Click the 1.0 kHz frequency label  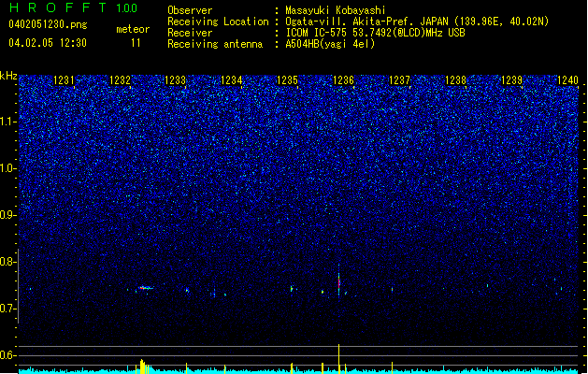pos(8,169)
